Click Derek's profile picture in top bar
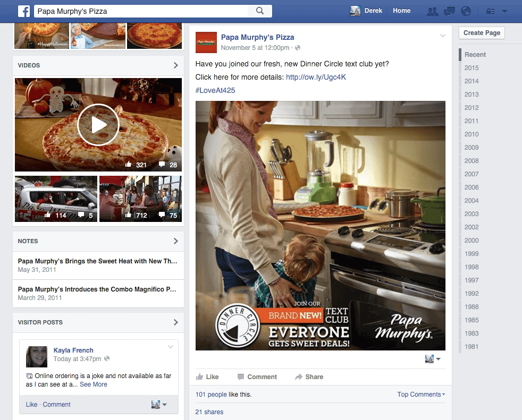This screenshot has height=420, width=522. coord(355,11)
